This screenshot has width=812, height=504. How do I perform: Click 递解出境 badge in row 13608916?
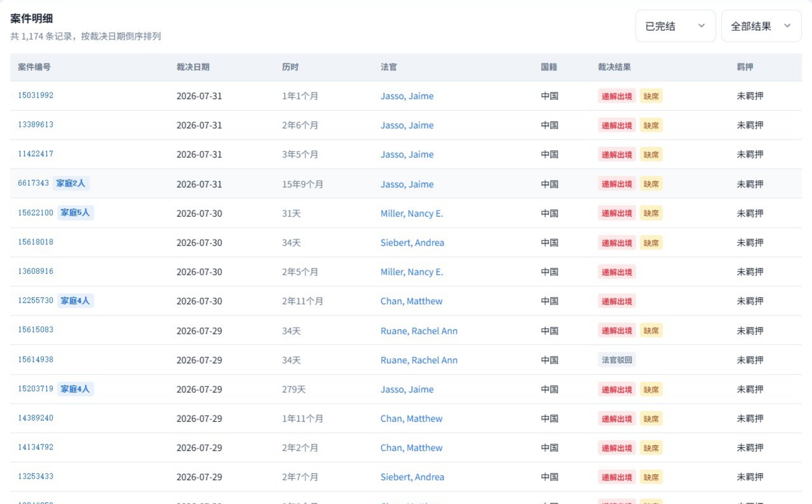[617, 272]
